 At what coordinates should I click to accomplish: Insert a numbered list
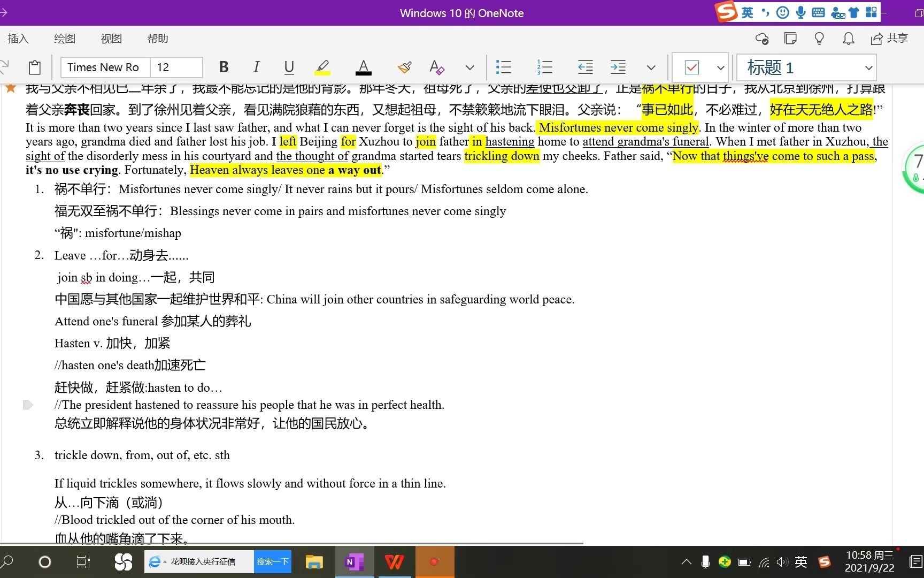544,67
